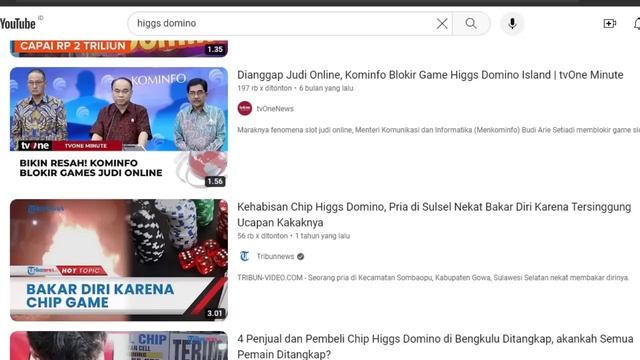Start voice search with the microphone icon
Image resolution: width=640 pixels, height=360 pixels.
pyautogui.click(x=512, y=24)
